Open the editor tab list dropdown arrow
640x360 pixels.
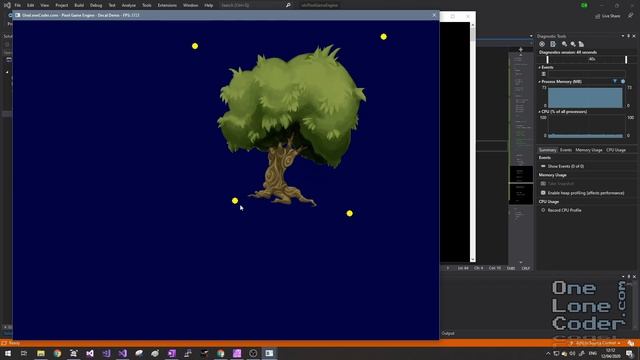(x=531, y=36)
